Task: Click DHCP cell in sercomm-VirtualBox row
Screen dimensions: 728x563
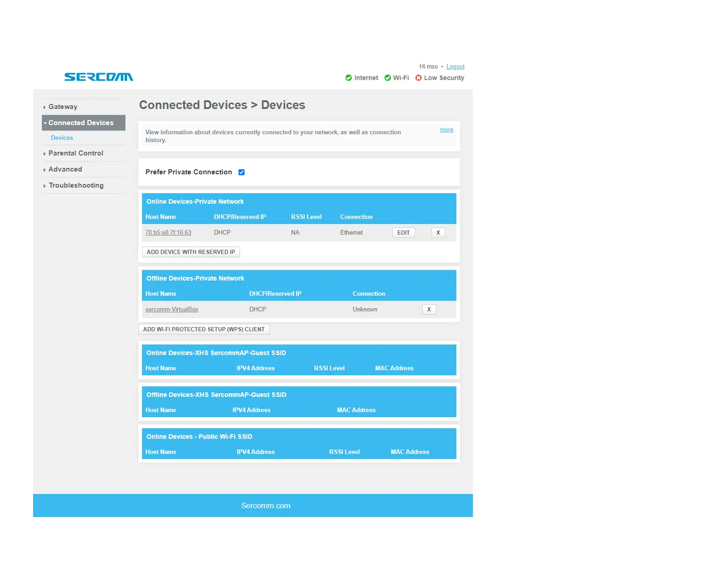Action: tap(258, 310)
